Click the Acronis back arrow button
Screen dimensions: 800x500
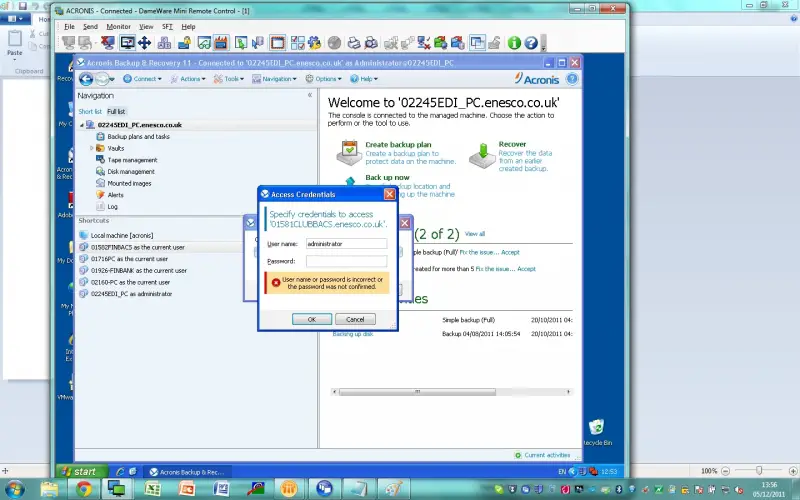[x=86, y=79]
